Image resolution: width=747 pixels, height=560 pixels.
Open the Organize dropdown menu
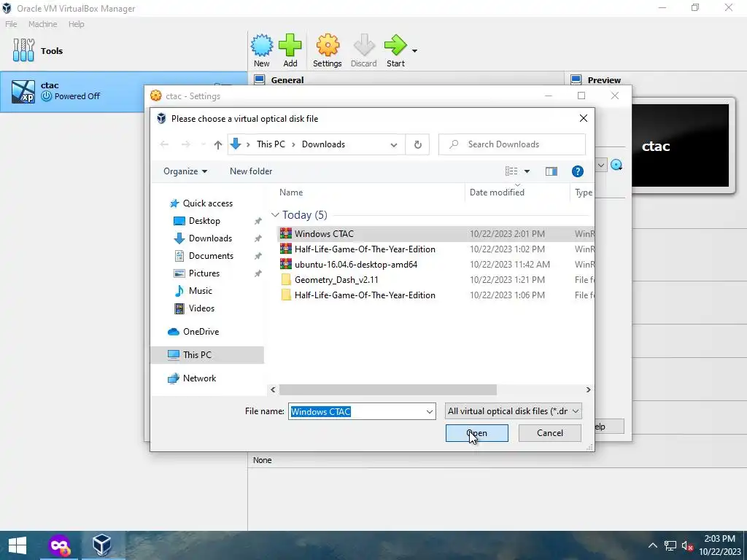[185, 171]
